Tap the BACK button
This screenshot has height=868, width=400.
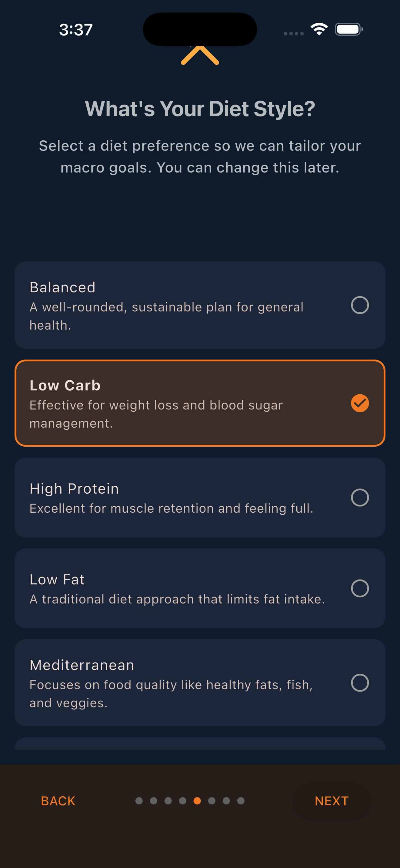coord(58,801)
